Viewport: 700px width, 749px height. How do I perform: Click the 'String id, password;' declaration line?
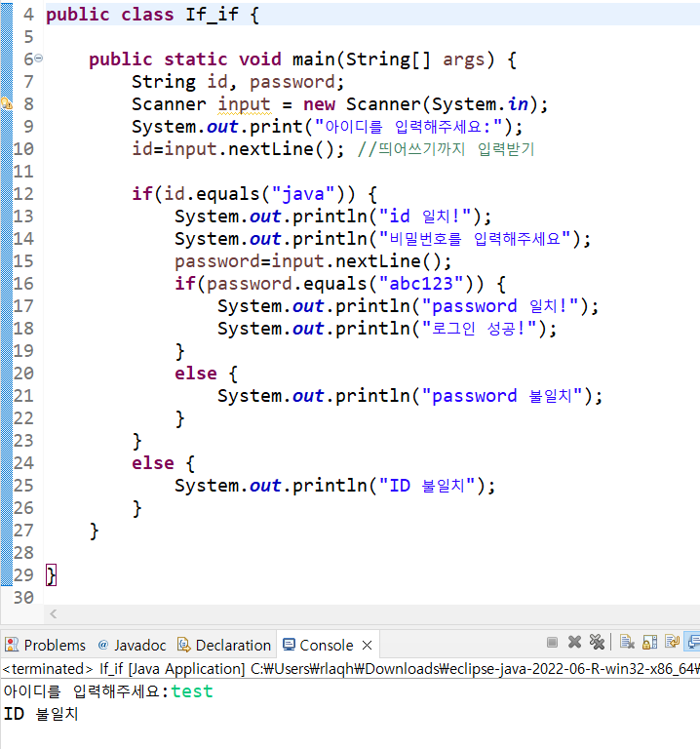(x=238, y=82)
